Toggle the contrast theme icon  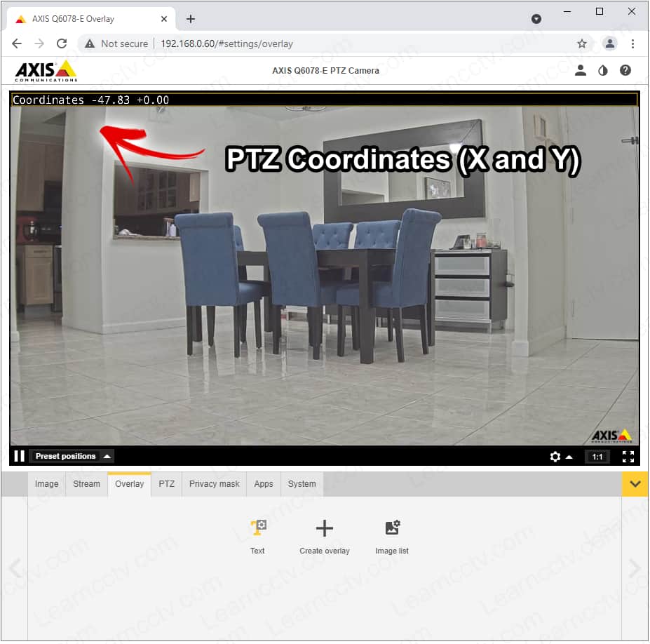(x=602, y=70)
